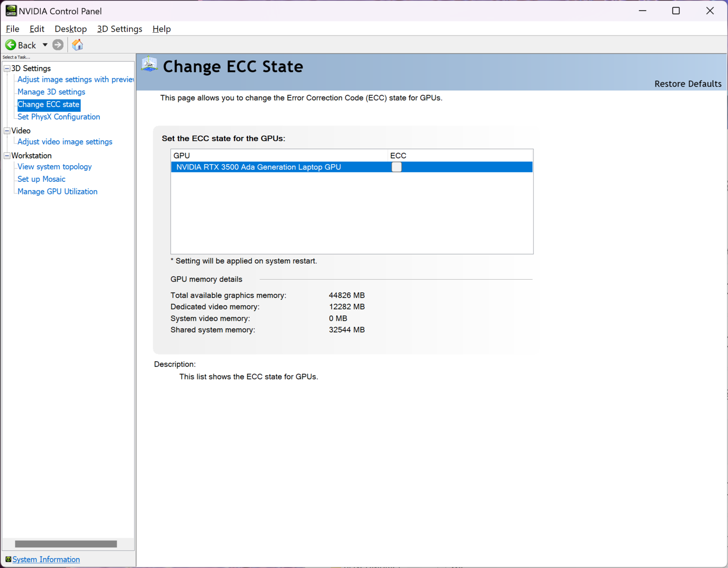Toggle ECC checkbox for RTX 3500 Ada GPU
728x568 pixels.
click(x=396, y=167)
